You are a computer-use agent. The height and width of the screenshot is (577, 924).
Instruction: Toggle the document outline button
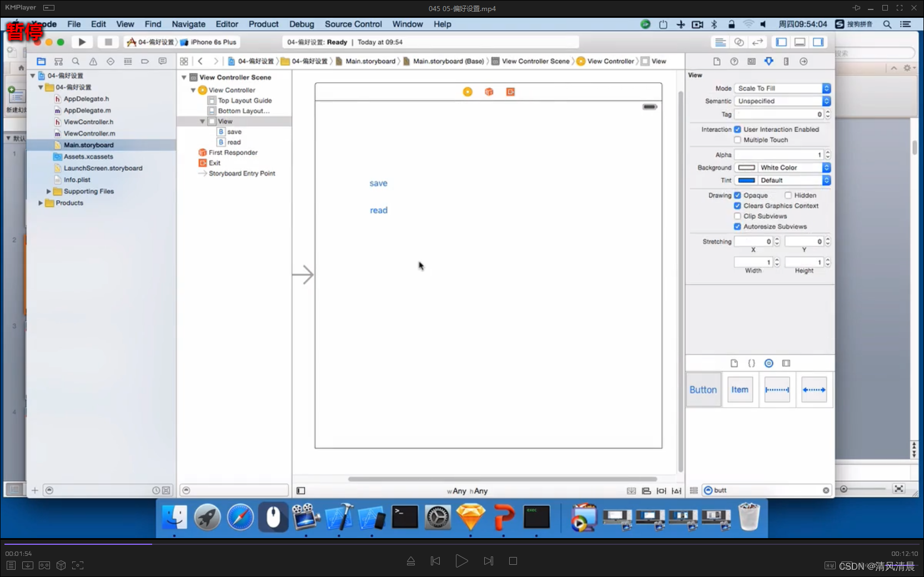[301, 491]
